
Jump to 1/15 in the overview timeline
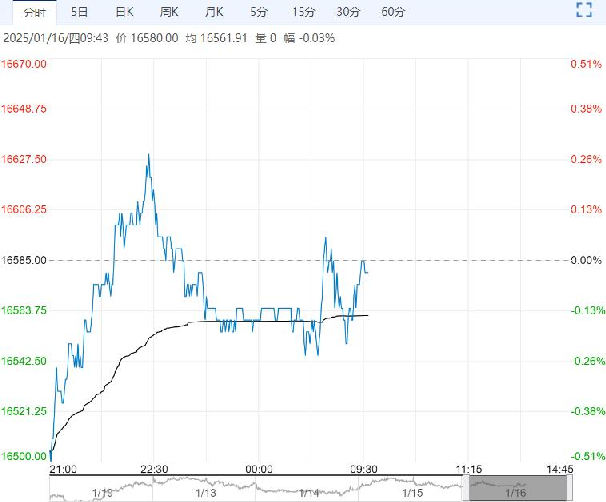pyautogui.click(x=412, y=493)
